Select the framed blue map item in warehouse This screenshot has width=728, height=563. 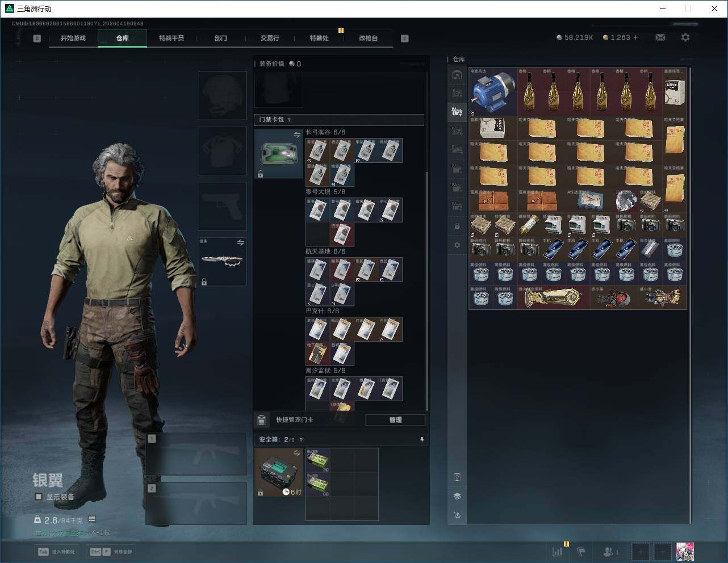590,200
